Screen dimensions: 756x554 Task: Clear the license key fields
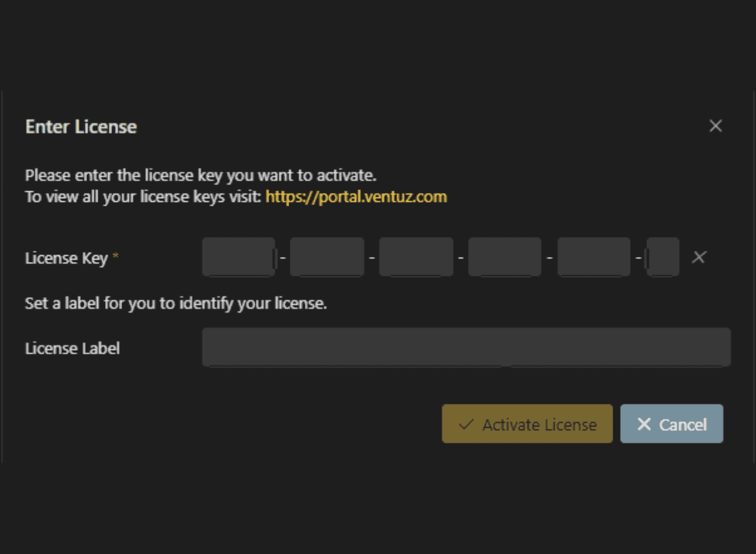(698, 257)
